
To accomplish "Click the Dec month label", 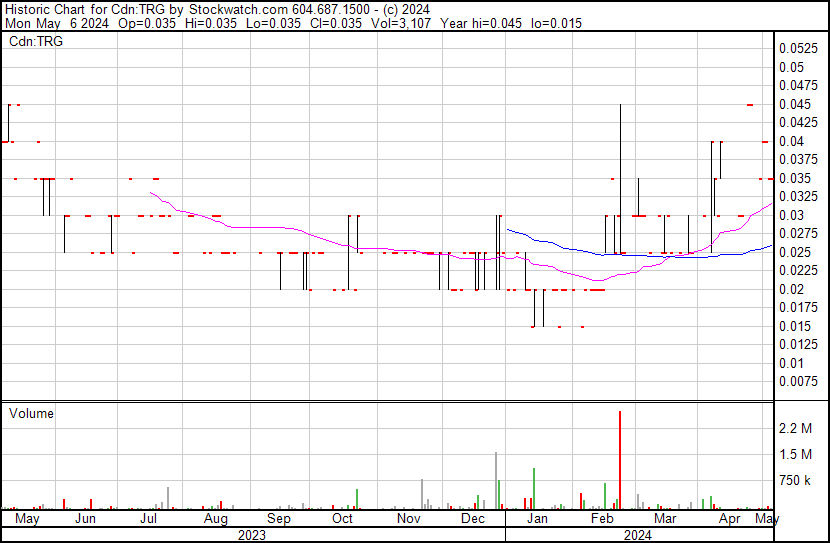I will (x=473, y=518).
